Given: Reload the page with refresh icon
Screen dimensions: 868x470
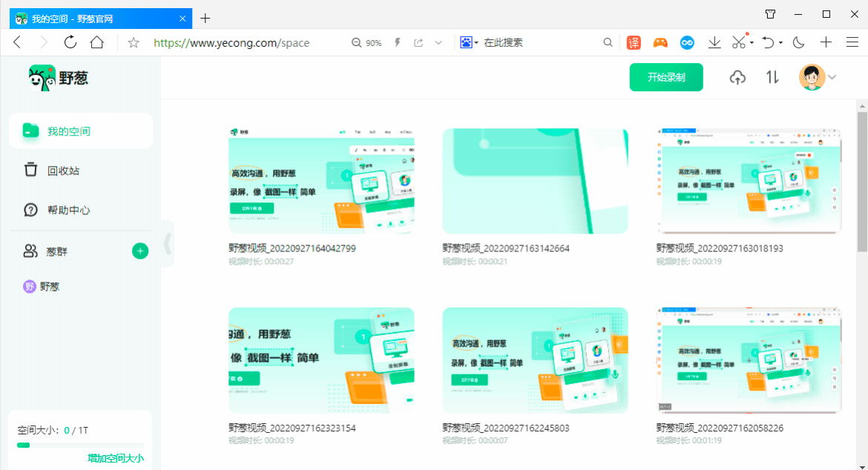Looking at the screenshot, I should [70, 42].
